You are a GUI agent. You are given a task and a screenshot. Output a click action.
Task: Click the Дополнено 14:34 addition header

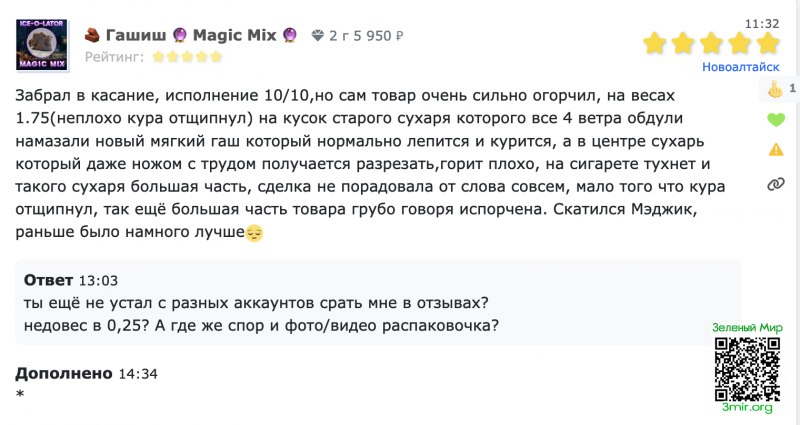(x=86, y=373)
